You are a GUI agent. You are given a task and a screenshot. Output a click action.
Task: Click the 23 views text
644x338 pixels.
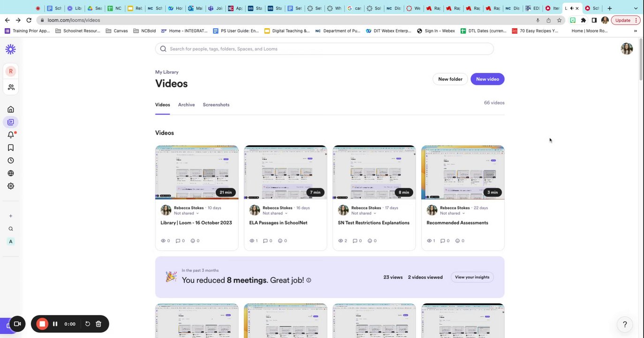pos(393,277)
